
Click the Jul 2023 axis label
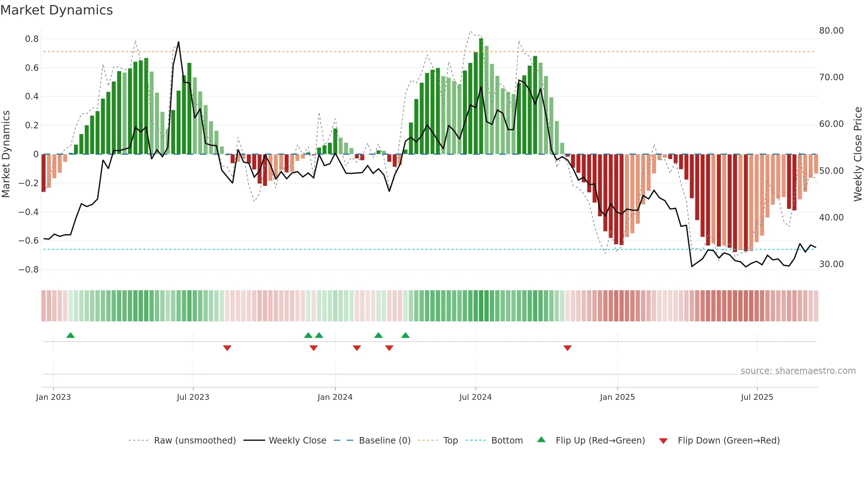coord(193,397)
